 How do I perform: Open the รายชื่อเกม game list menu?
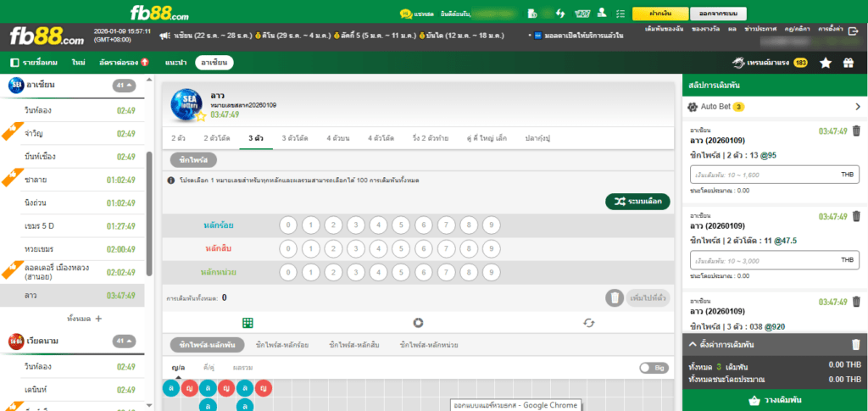(x=34, y=63)
